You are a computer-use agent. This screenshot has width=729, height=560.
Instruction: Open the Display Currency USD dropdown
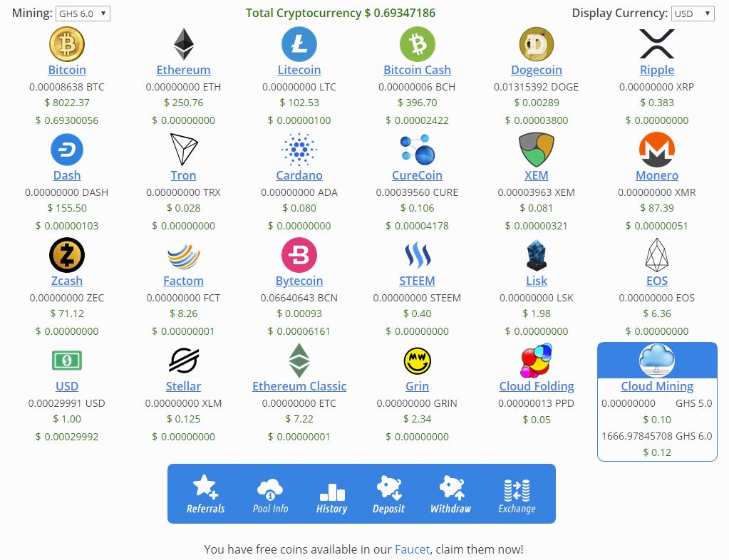point(693,14)
